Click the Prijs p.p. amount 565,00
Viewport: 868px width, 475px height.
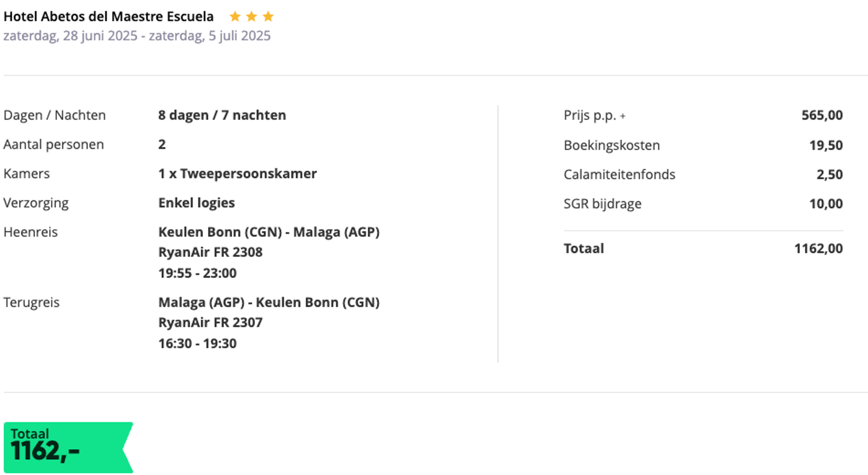822,115
